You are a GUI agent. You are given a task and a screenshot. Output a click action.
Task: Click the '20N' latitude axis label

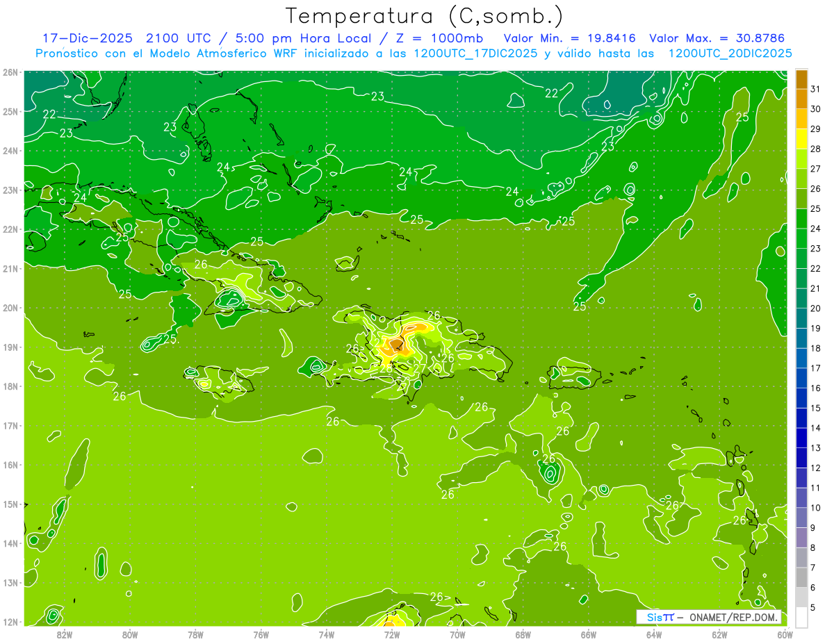11,308
